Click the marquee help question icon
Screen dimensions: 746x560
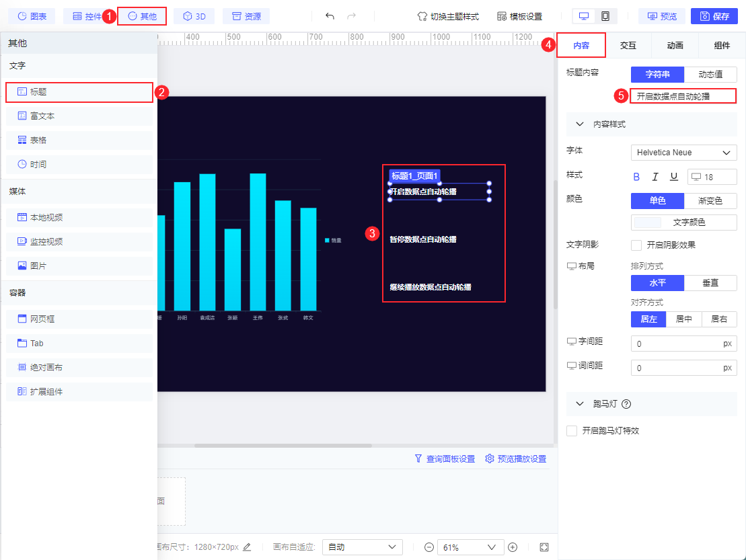(x=626, y=404)
